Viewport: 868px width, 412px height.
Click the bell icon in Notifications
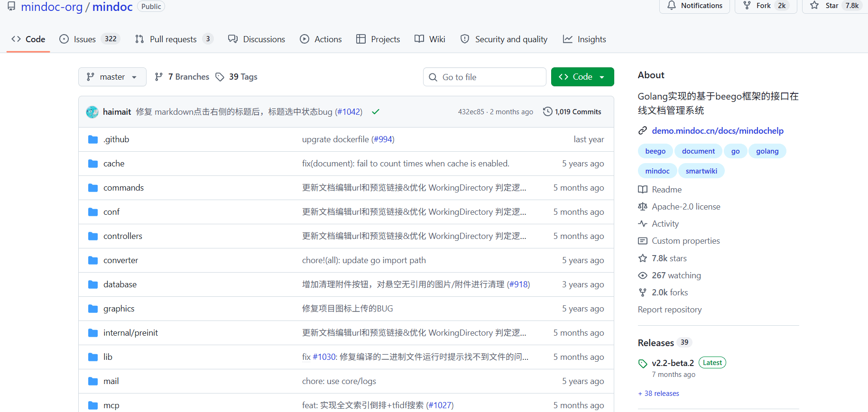(x=672, y=6)
